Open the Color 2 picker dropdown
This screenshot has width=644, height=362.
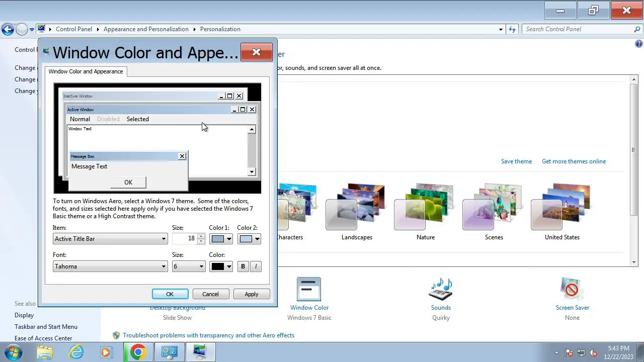pos(249,239)
